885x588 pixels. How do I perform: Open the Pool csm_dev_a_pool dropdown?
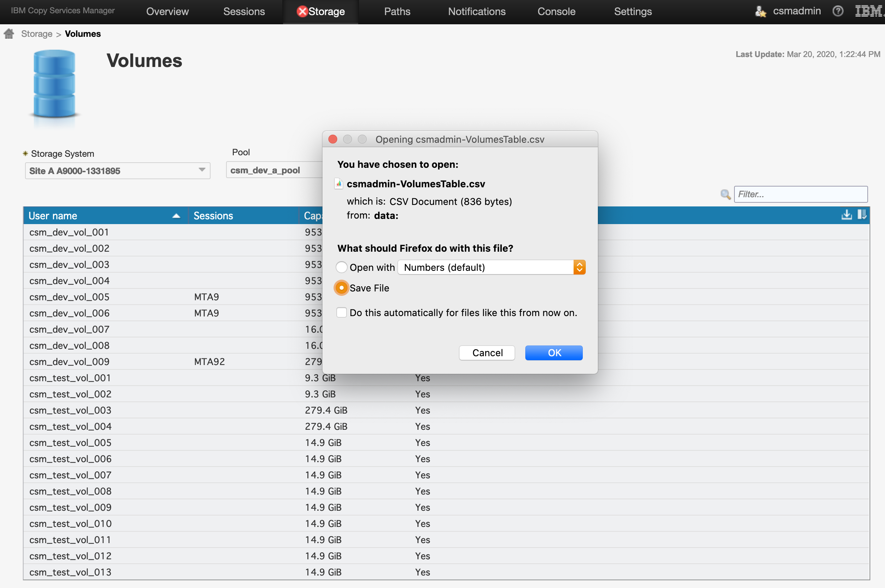[274, 170]
